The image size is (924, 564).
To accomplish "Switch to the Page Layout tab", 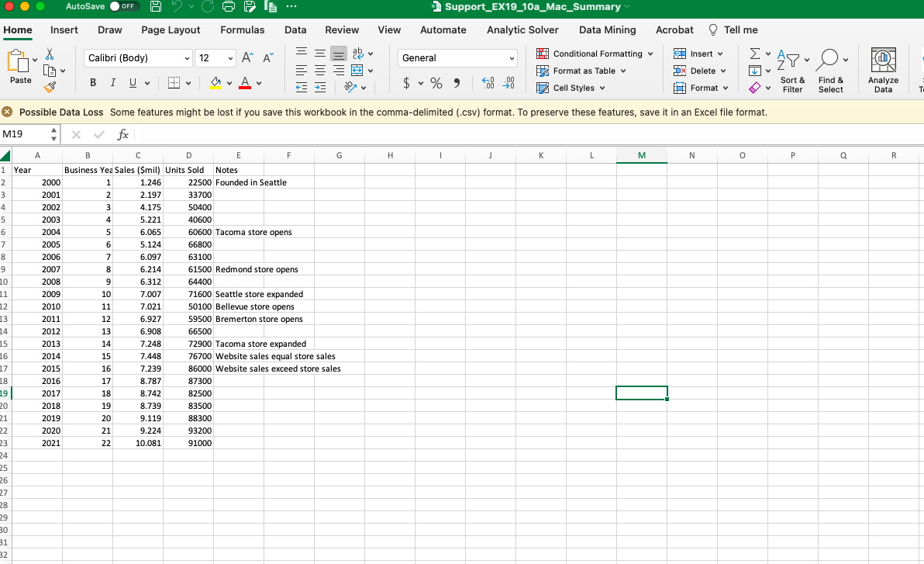I will (171, 29).
